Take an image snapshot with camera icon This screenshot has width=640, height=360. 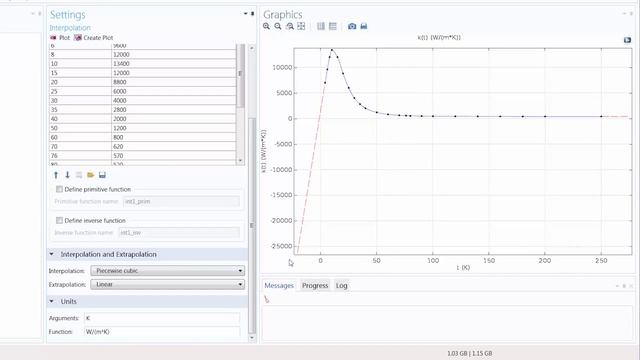coord(352,26)
